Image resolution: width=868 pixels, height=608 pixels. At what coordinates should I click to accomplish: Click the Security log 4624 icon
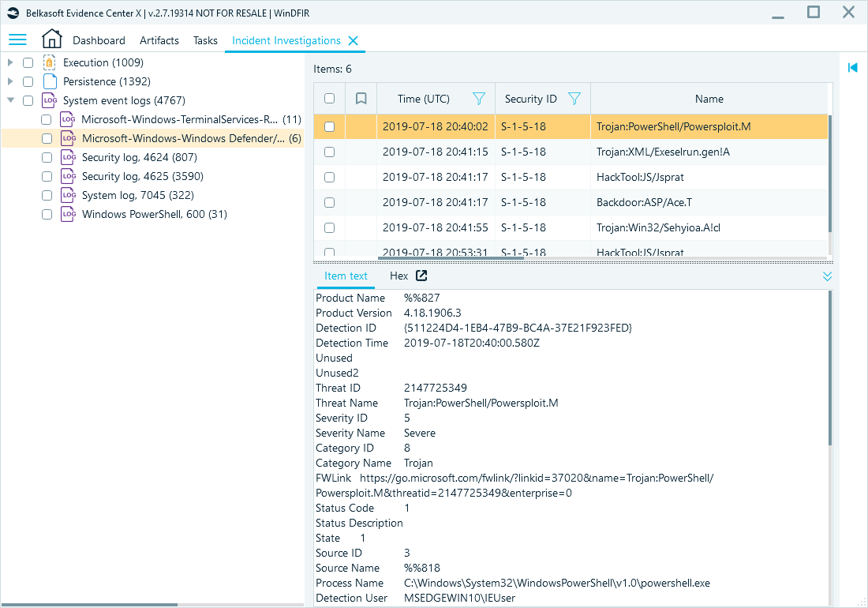(69, 157)
